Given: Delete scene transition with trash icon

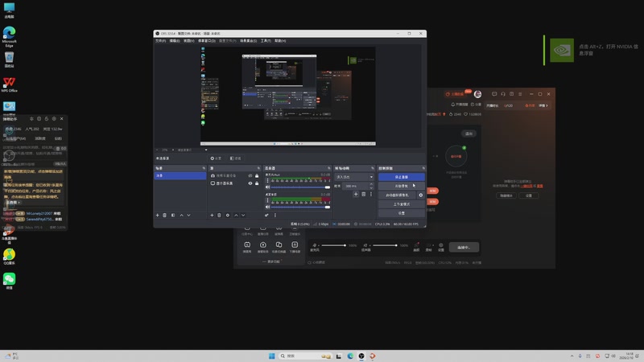Looking at the screenshot, I should coord(364,194).
